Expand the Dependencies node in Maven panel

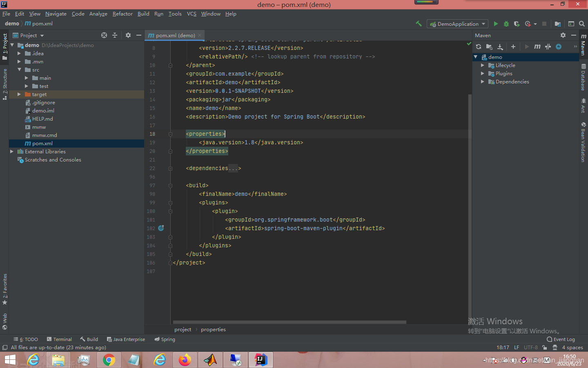[483, 81]
